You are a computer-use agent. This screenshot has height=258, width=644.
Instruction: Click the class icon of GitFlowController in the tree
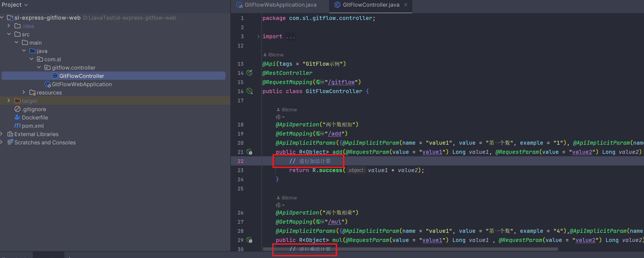click(x=55, y=76)
